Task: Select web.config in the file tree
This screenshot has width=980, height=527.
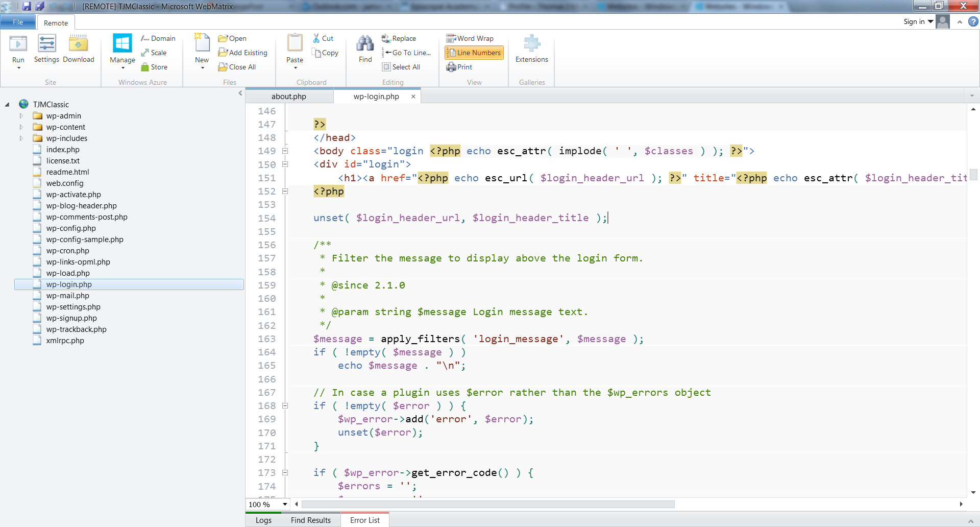Action: 65,183
